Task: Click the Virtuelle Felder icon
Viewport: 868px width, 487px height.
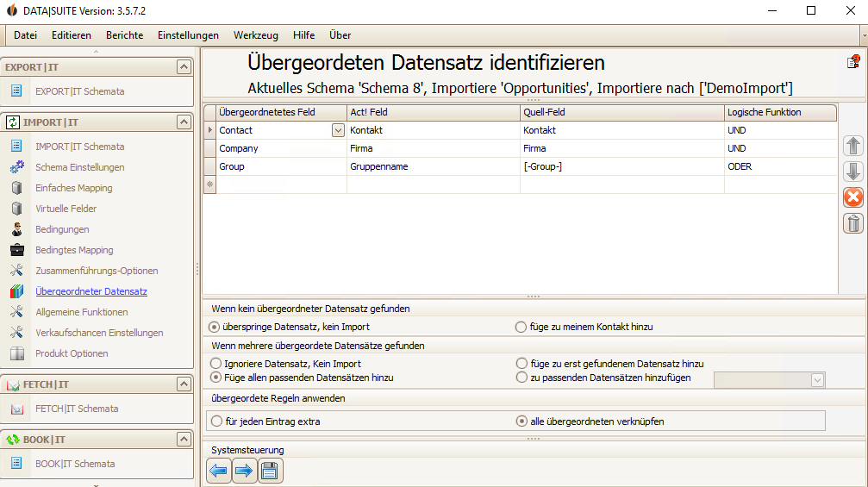Action: [17, 208]
